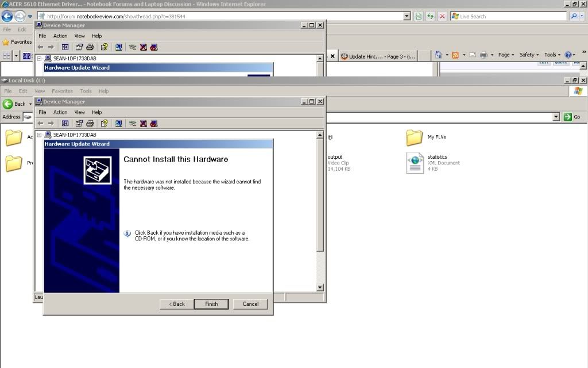Click Properties icon in Device Manager over Internet Explorer
This screenshot has height=368, width=588.
click(79, 47)
